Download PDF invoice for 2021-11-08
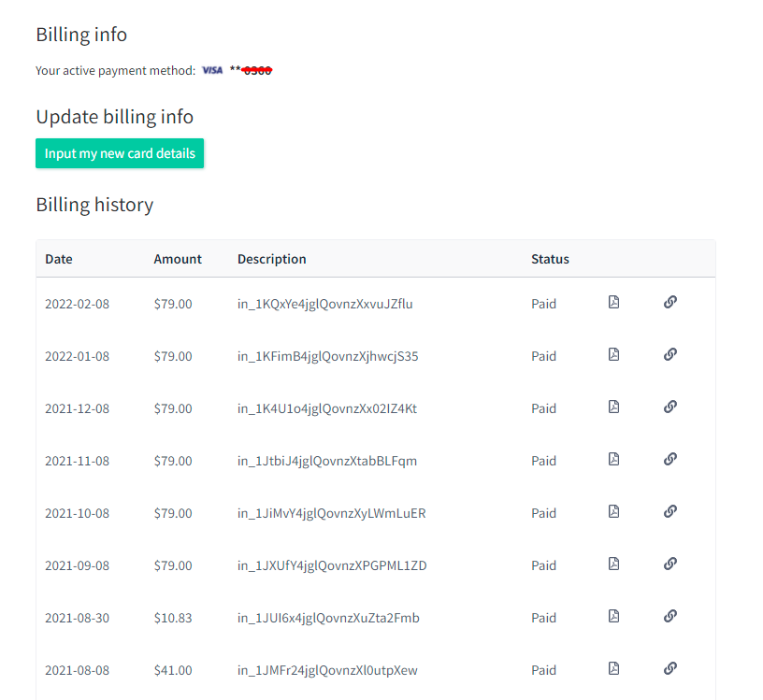This screenshot has height=700, width=763. coord(614,459)
